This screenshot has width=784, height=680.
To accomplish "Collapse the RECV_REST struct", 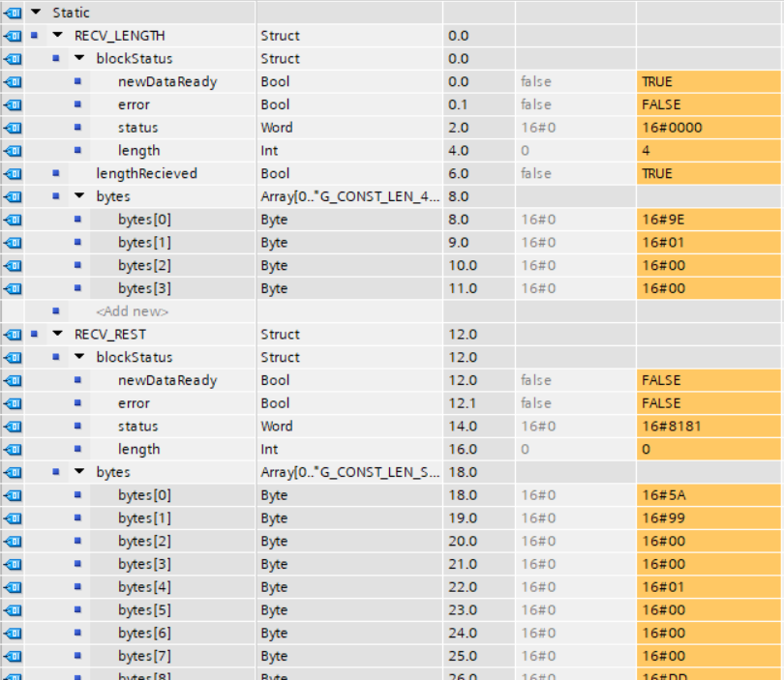I will coord(58,334).
